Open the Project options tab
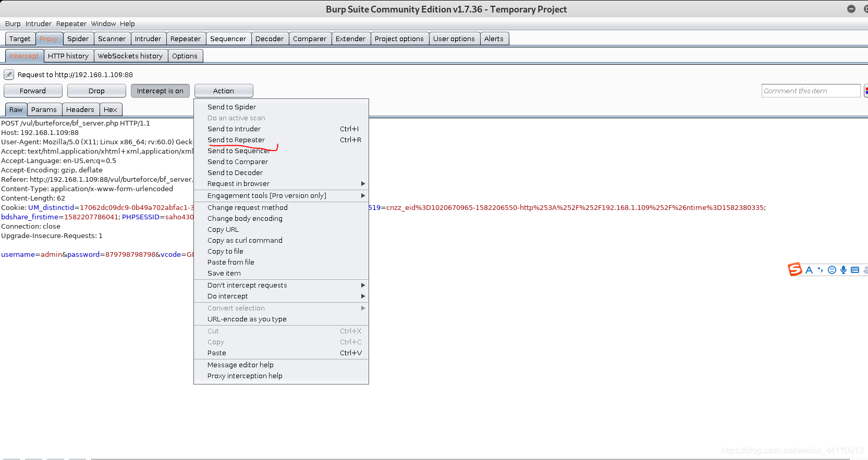Viewport: 868px width, 460px height. tap(399, 39)
